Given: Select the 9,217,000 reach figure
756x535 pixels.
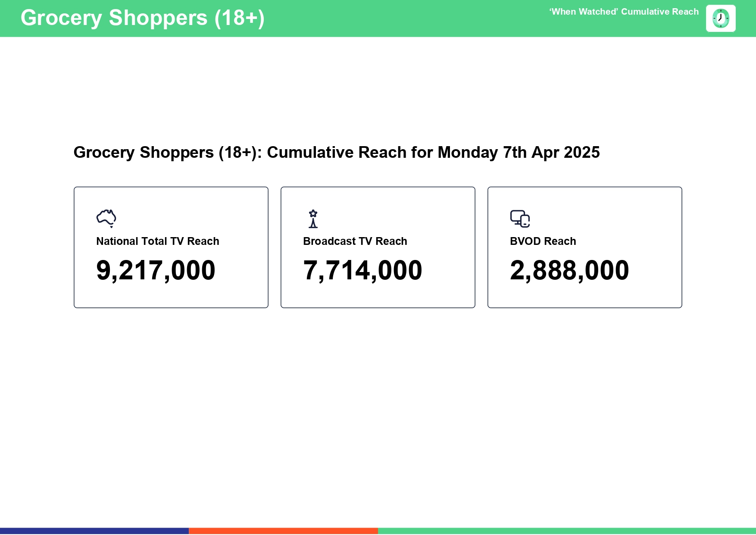Looking at the screenshot, I should (x=156, y=270).
